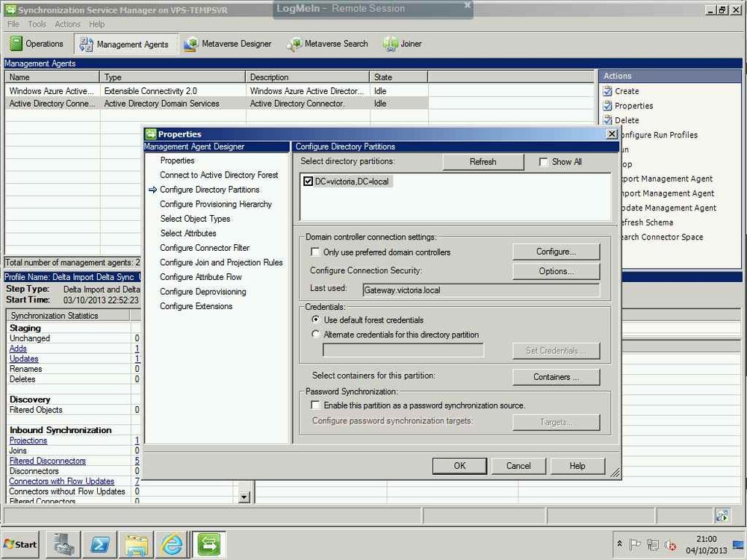Click Cancel in Properties dialog
This screenshot has width=747, height=560.
(x=518, y=466)
